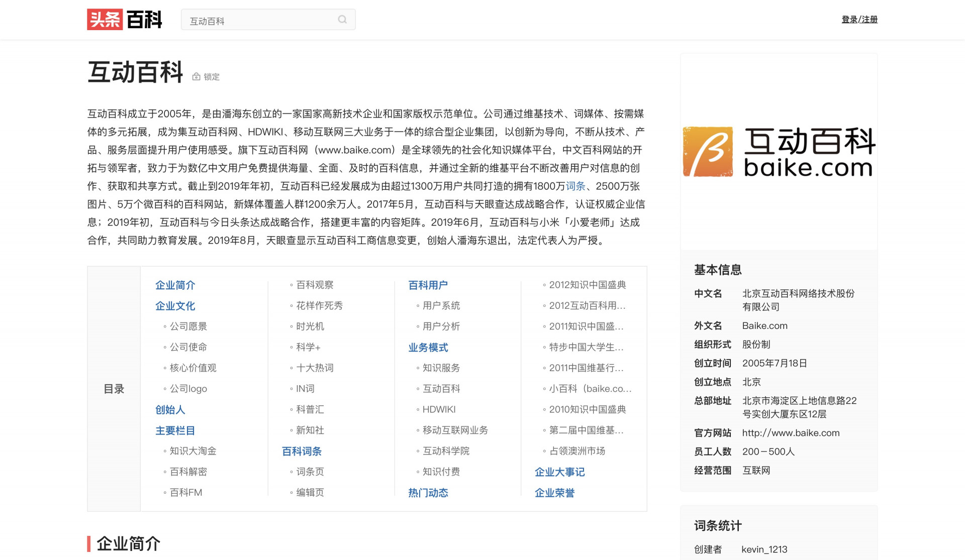Open the 百科词条 contents heading
The height and width of the screenshot is (560, 965).
pos(302,452)
